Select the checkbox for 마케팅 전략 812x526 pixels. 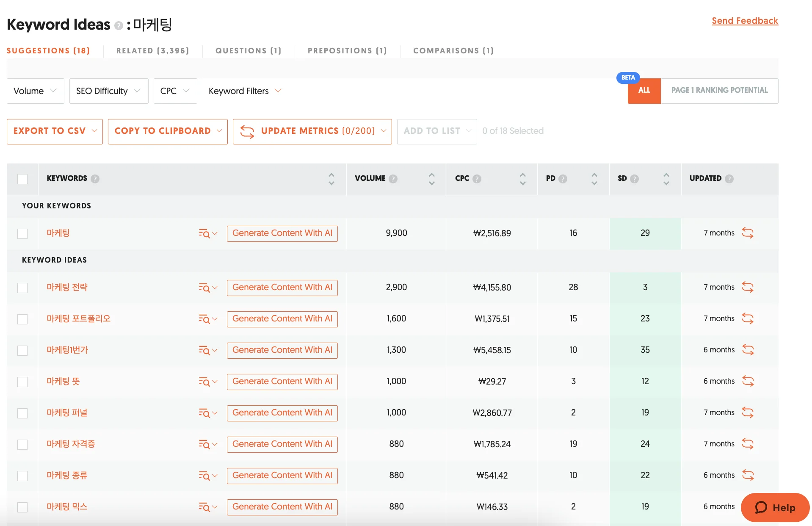point(22,288)
